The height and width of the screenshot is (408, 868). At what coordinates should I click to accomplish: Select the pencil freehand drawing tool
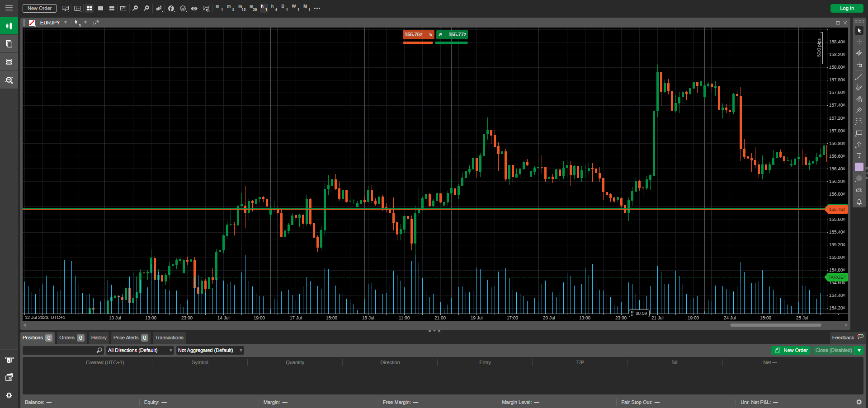coord(859,88)
